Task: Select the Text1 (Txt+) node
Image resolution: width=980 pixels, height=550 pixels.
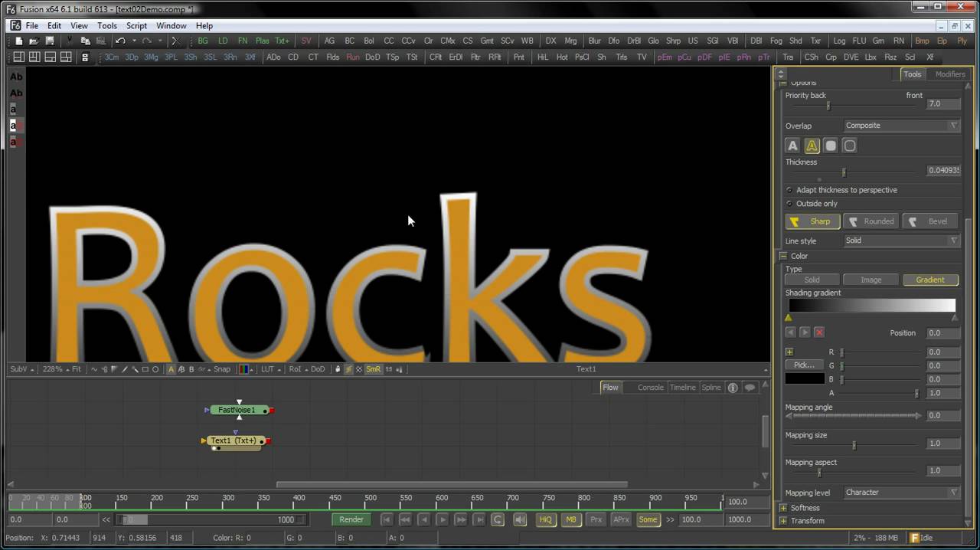Action: [x=234, y=441]
